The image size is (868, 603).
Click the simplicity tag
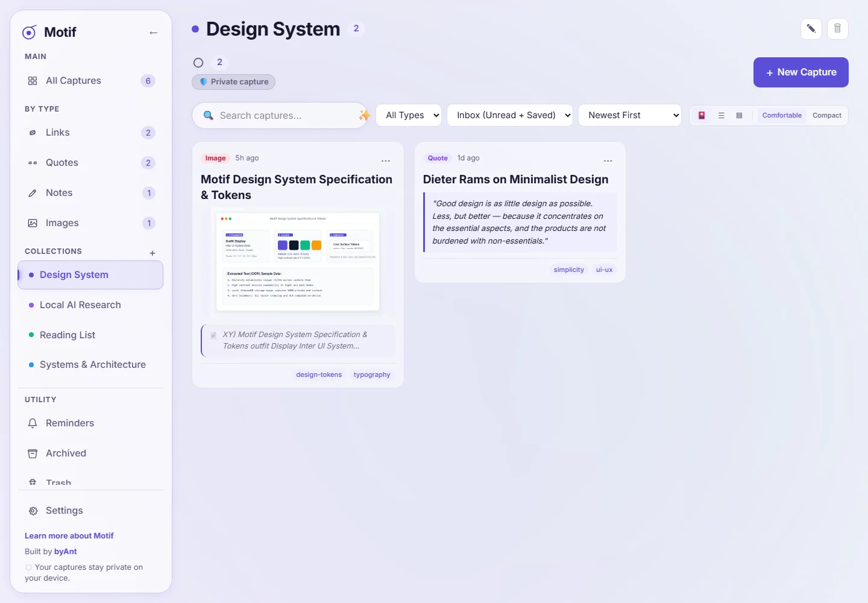point(569,270)
